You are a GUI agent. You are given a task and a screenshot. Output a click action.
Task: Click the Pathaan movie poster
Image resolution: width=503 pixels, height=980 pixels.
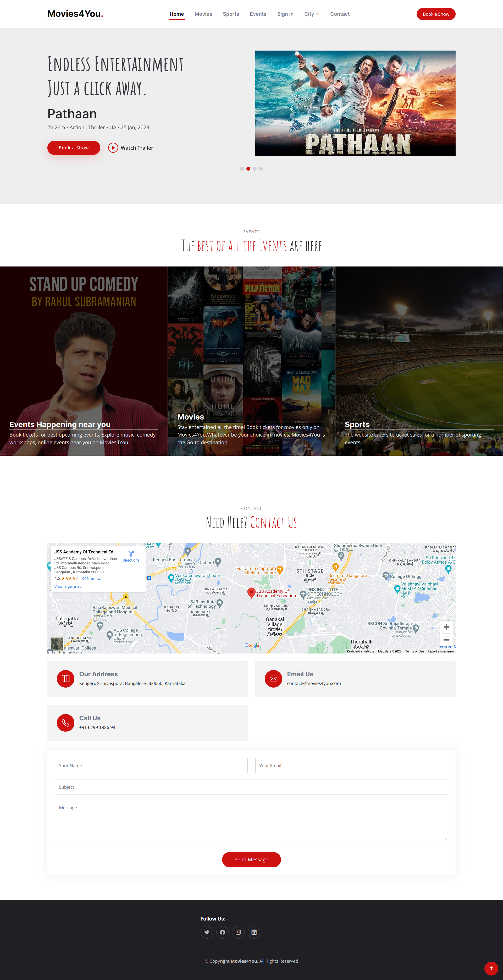(355, 103)
